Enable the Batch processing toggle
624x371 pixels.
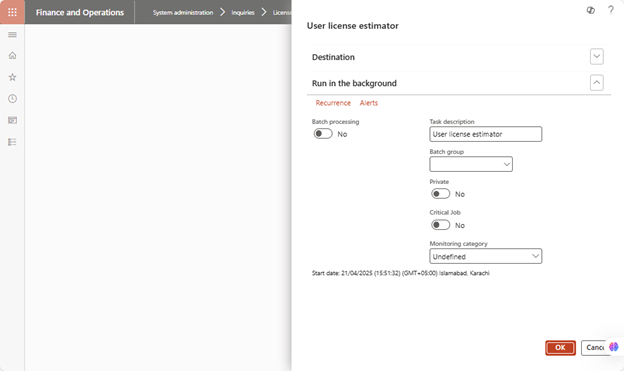[x=323, y=134]
